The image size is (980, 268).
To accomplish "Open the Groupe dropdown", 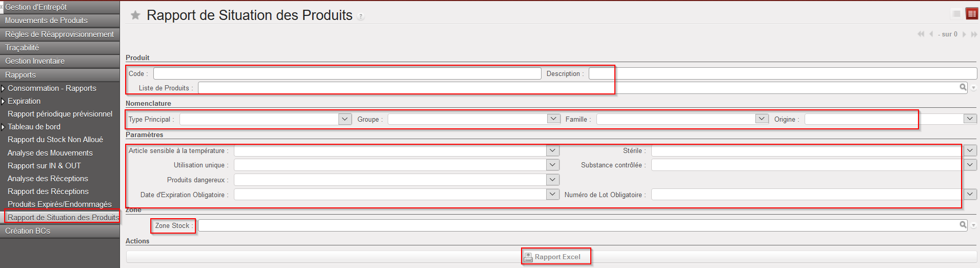I will pos(553,119).
